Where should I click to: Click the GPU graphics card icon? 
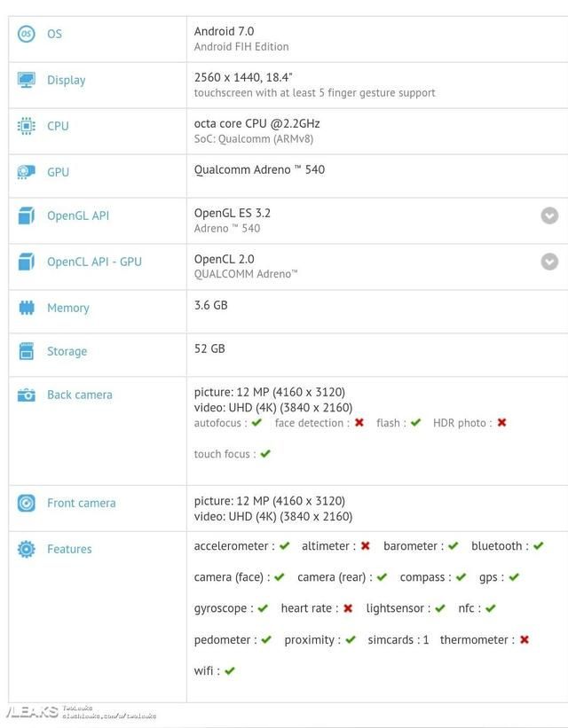click(26, 172)
